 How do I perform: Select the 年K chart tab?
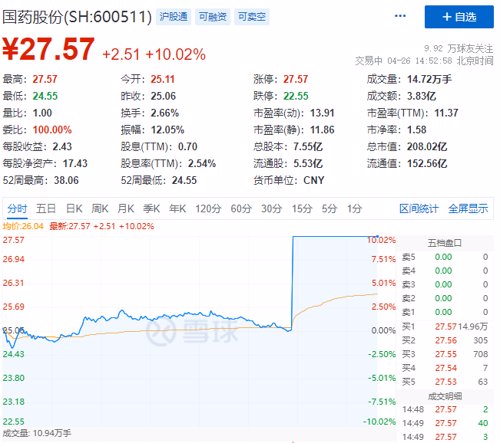tap(177, 209)
